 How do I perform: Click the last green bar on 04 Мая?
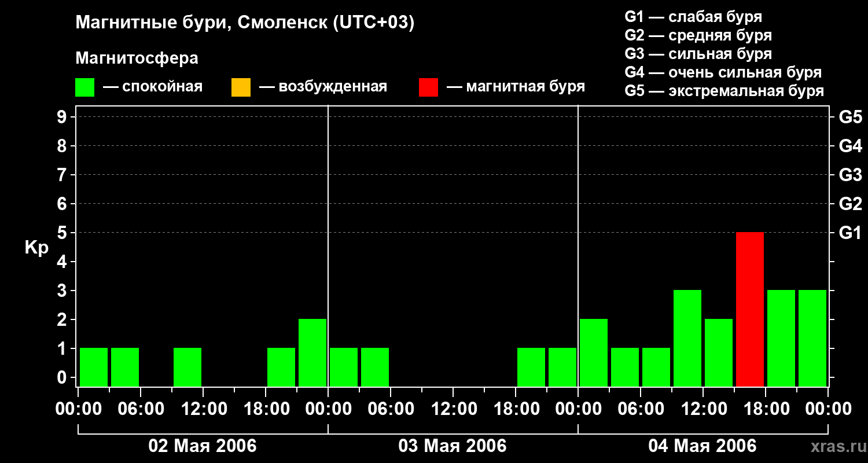[x=812, y=338]
